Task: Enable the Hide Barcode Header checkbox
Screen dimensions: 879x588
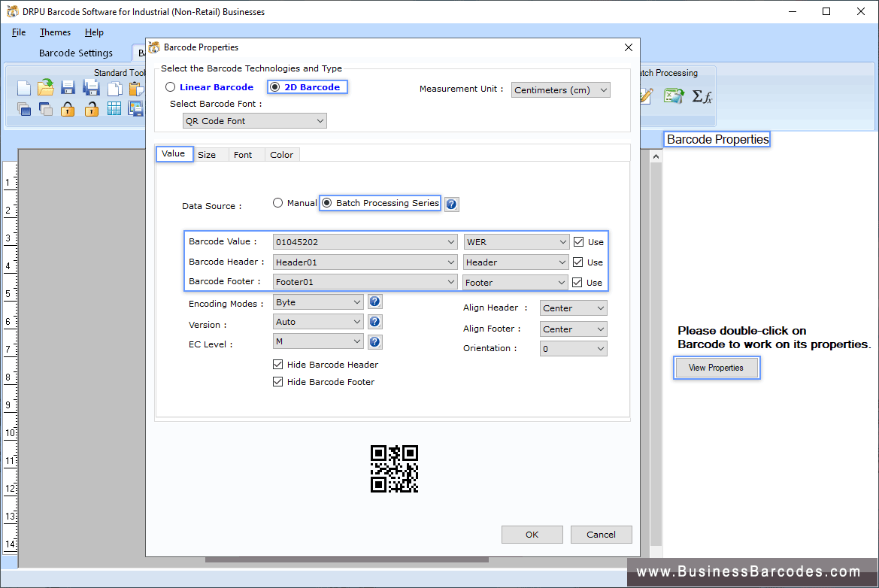Action: click(x=278, y=364)
